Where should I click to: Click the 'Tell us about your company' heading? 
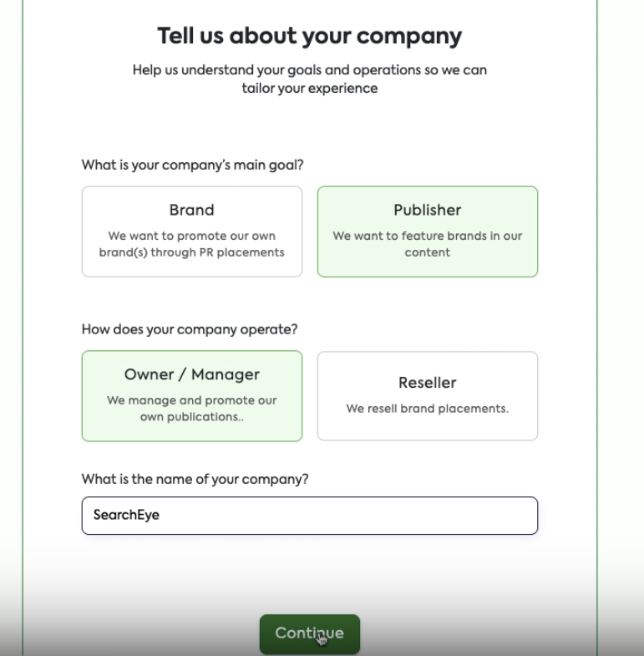(309, 36)
